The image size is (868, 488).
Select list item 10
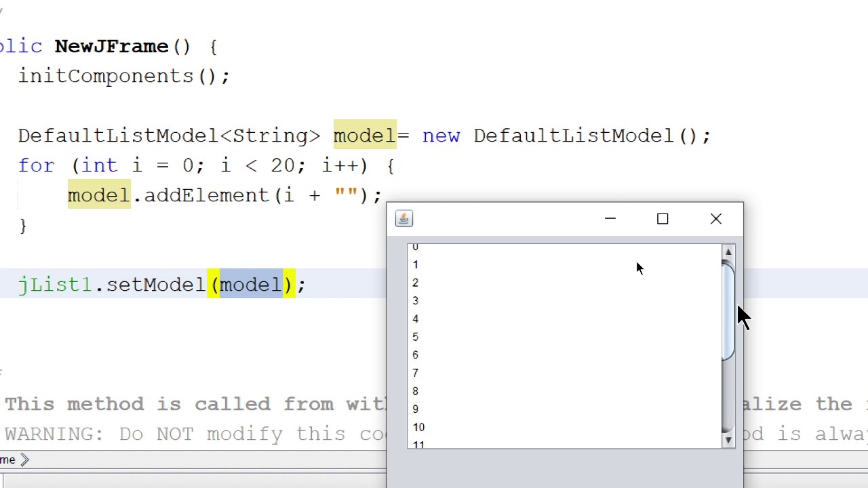click(x=564, y=428)
